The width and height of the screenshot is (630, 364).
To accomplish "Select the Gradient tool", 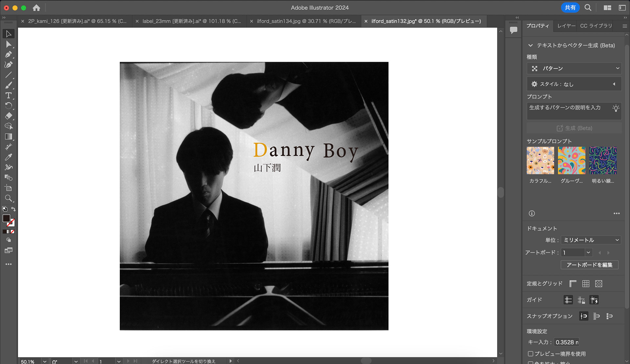I will [x=9, y=136].
